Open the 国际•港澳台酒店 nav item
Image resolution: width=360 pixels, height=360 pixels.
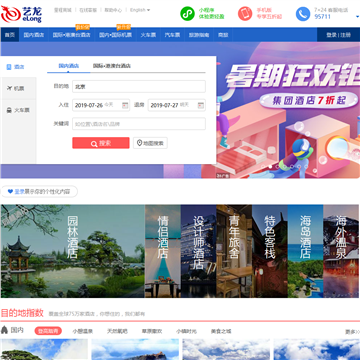(72, 35)
